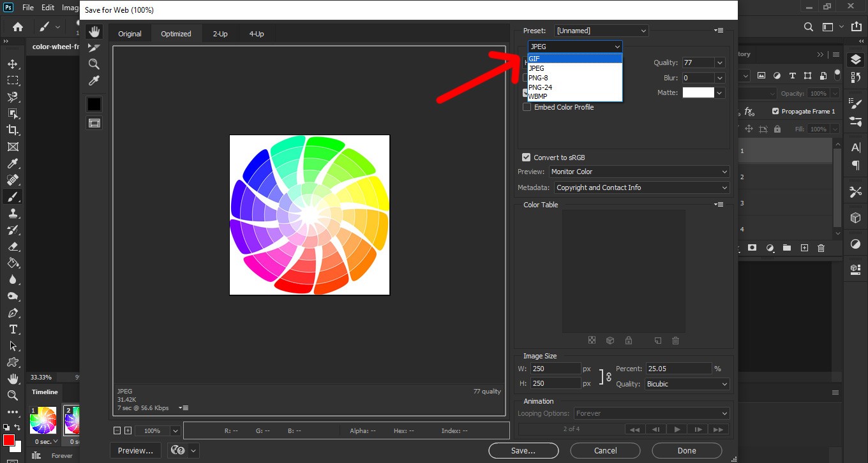The width and height of the screenshot is (868, 463).
Task: Click the white Matte color swatch
Action: pyautogui.click(x=698, y=93)
